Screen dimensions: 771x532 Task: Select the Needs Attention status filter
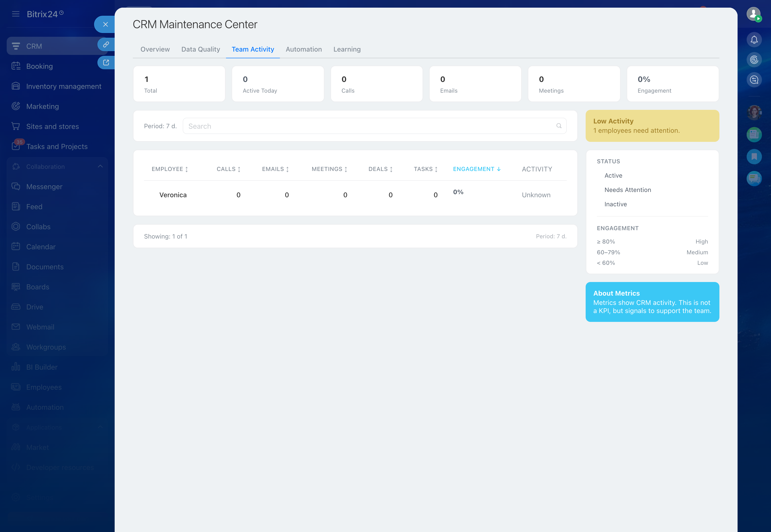pyautogui.click(x=627, y=190)
